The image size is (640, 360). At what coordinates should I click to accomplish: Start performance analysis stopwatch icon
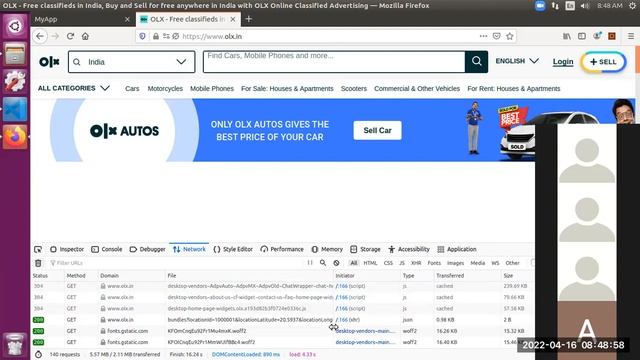click(38, 354)
